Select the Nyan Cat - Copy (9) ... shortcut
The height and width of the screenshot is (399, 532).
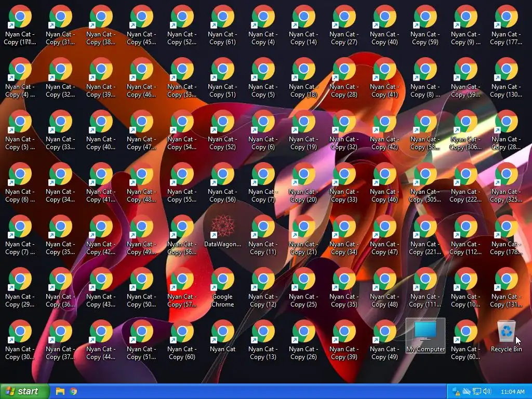(x=465, y=25)
